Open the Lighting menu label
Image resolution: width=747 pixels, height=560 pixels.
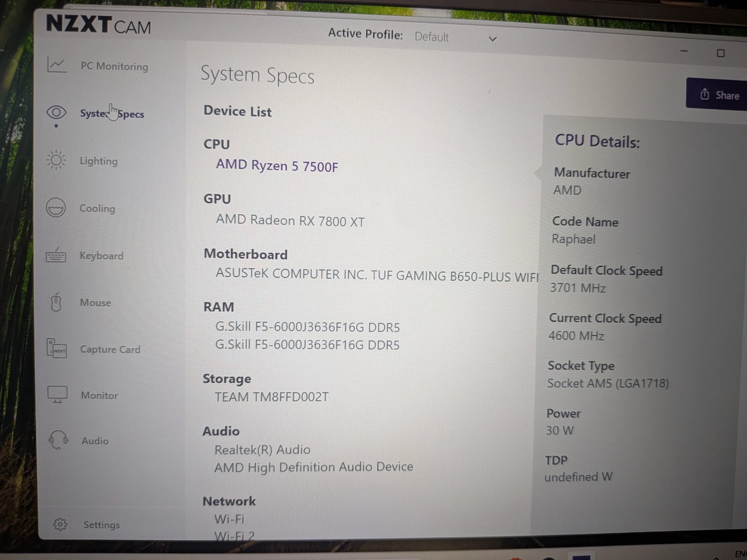click(98, 161)
